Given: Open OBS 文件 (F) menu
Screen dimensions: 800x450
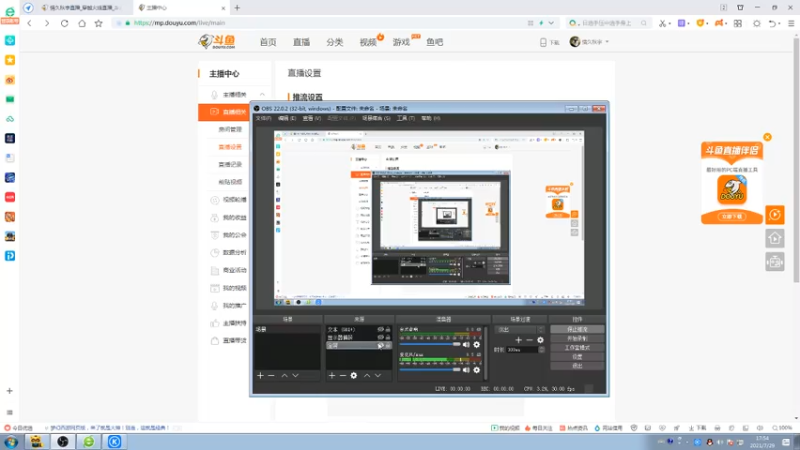Looking at the screenshot, I should pyautogui.click(x=263, y=118).
